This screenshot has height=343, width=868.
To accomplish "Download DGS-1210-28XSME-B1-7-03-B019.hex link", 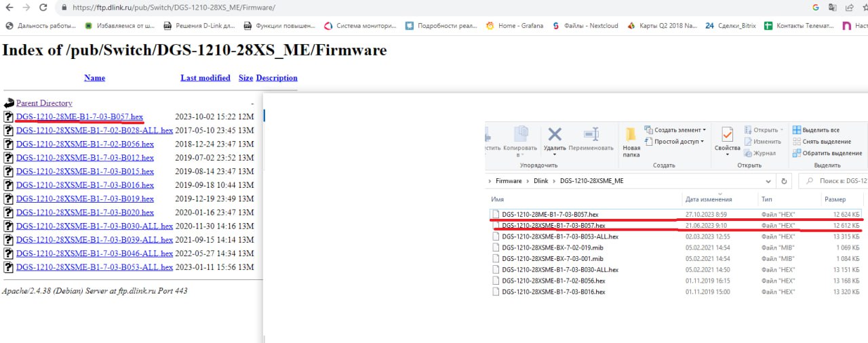I will [85, 199].
